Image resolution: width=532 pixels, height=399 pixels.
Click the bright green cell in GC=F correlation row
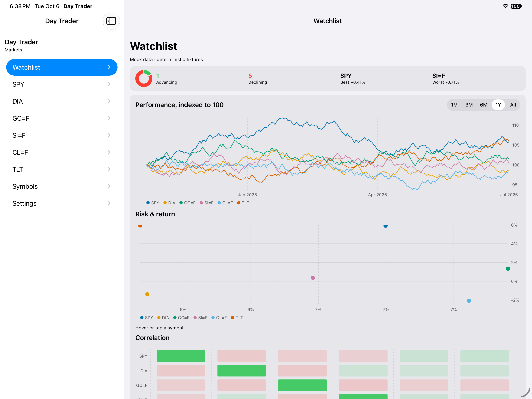coord(302,385)
